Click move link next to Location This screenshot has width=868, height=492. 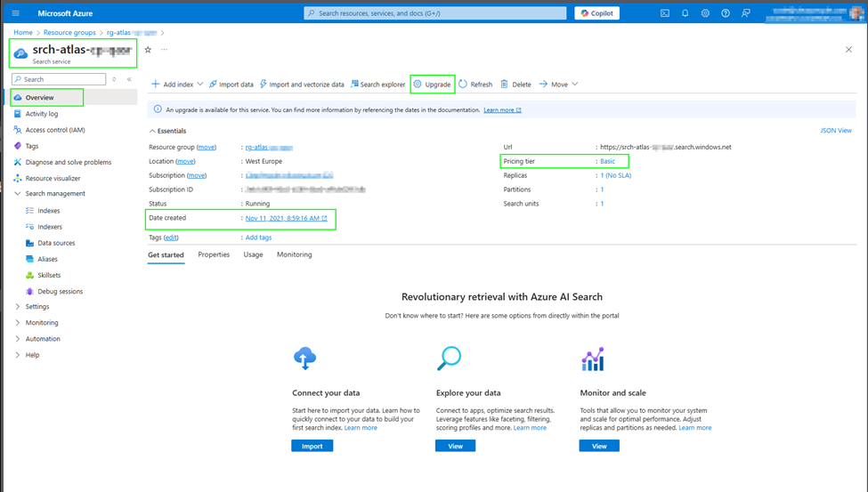click(x=185, y=162)
